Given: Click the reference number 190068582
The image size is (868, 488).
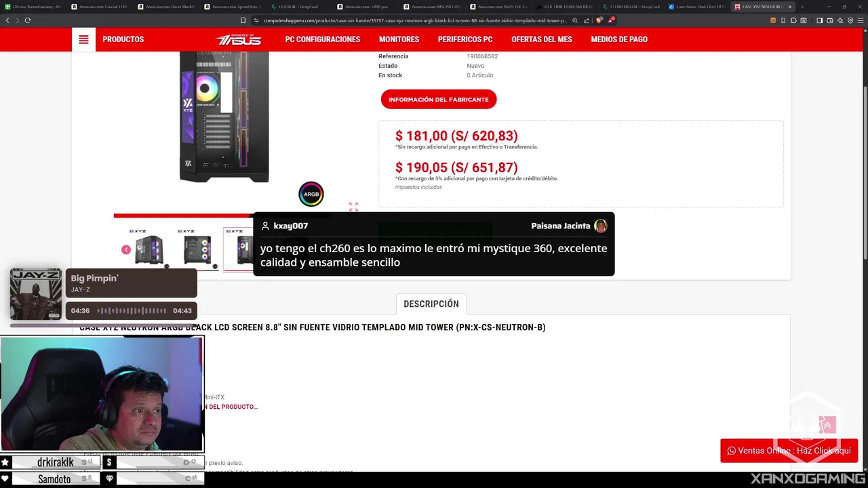Looking at the screenshot, I should (x=482, y=56).
